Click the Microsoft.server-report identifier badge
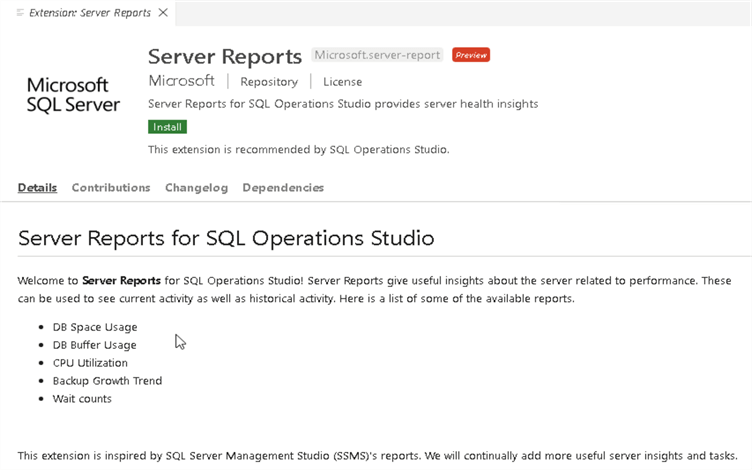Screen dimensions: 752x470 coord(377,55)
